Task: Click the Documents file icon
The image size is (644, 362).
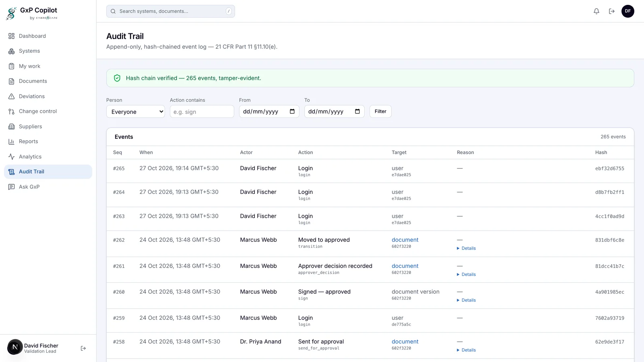Action: point(11,81)
